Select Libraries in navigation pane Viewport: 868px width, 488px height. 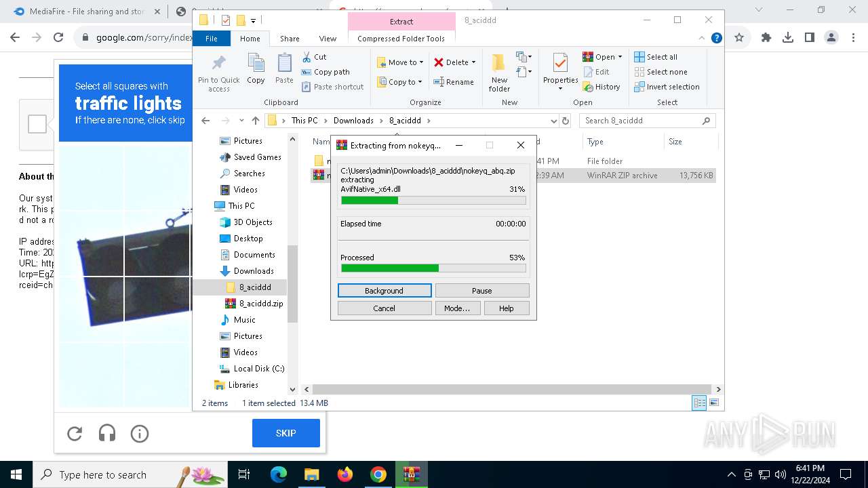point(243,385)
